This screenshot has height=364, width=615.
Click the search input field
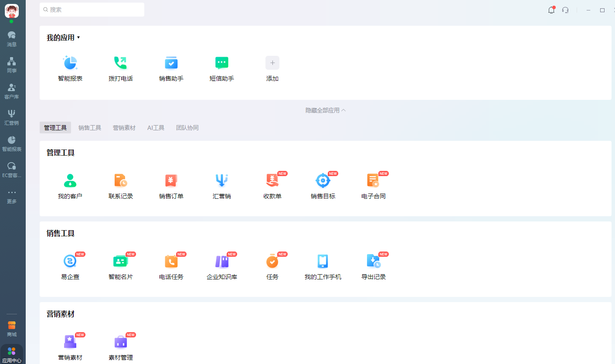92,9
